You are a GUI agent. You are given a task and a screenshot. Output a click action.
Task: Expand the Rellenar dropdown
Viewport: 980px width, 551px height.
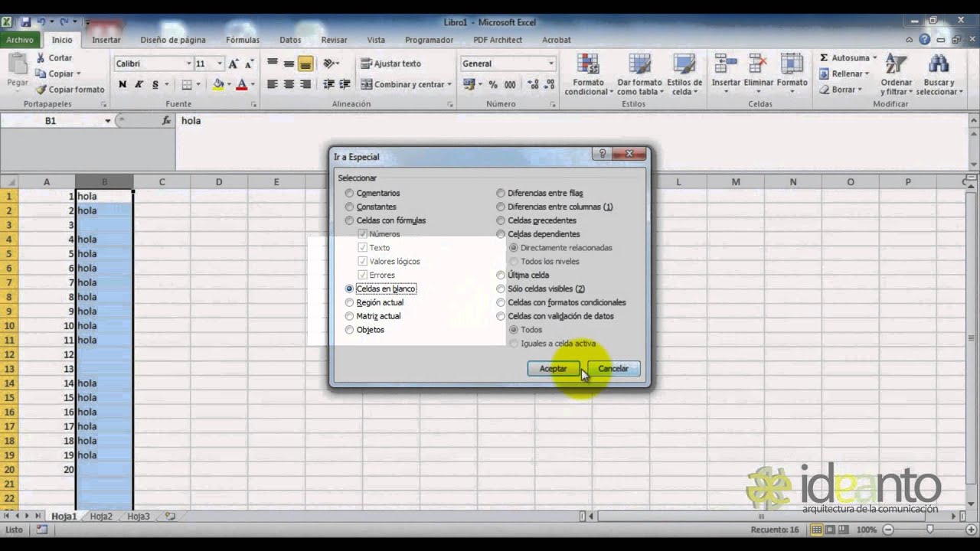(x=867, y=74)
